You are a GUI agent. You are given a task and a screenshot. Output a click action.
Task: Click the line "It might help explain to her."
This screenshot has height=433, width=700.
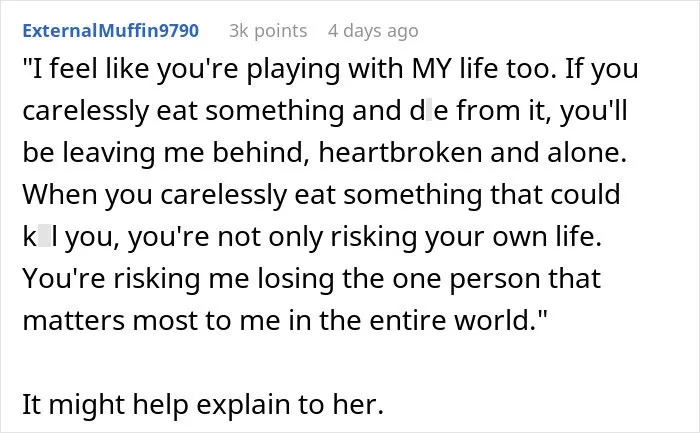(x=203, y=404)
